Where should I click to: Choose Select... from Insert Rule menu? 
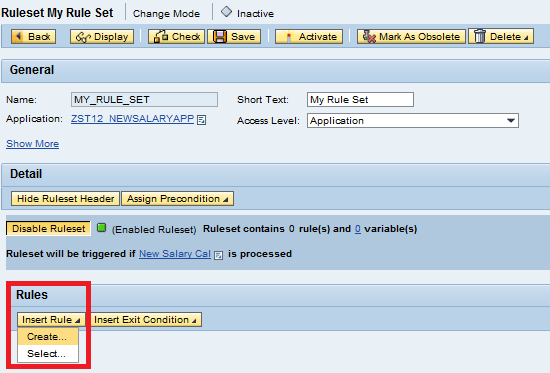pyautogui.click(x=48, y=353)
